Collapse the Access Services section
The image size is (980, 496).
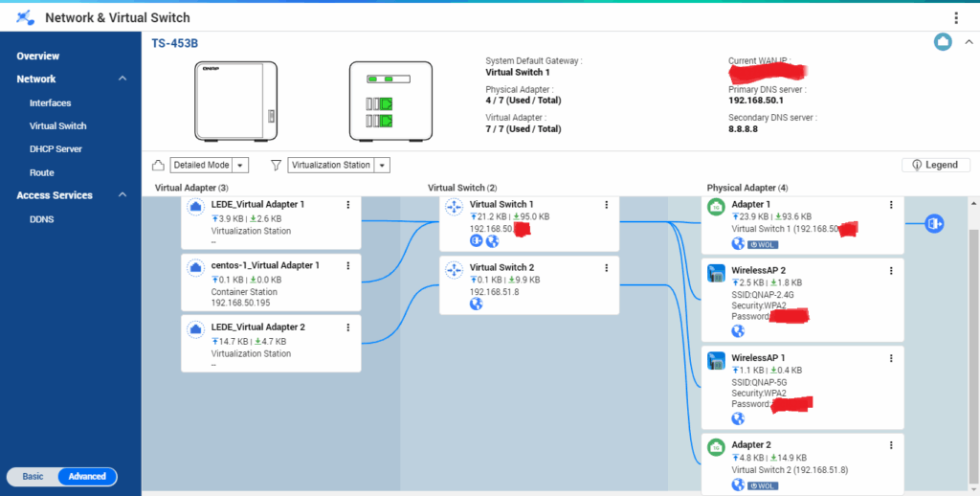122,195
